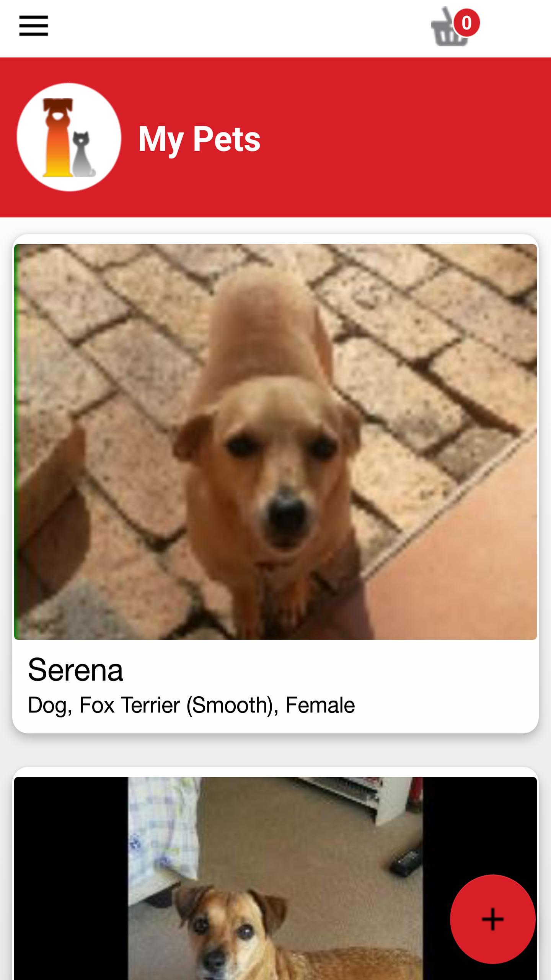
Task: Tap the gap between the two pet cards
Action: tap(275, 750)
